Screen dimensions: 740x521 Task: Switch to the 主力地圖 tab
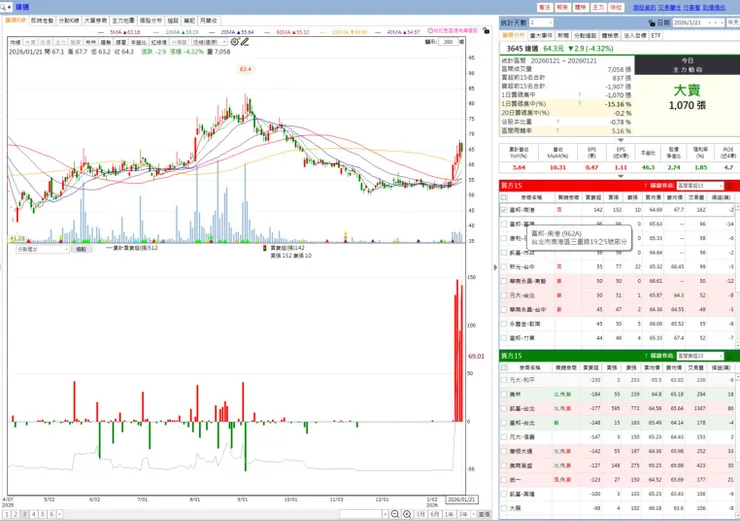coord(123,21)
